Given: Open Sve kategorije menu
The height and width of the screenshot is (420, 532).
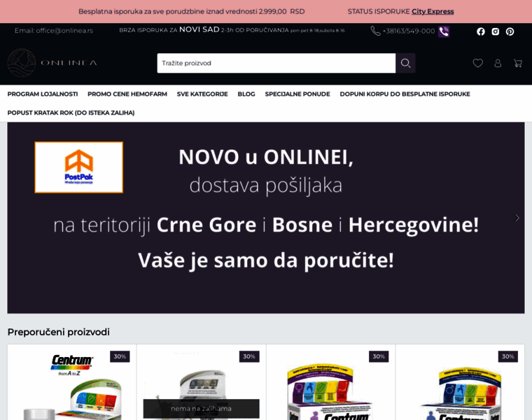Looking at the screenshot, I should (x=202, y=94).
